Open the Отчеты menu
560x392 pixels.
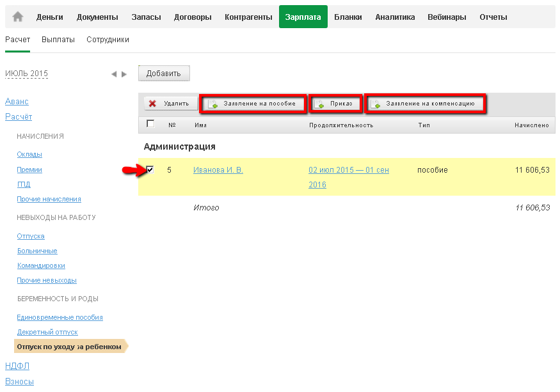pyautogui.click(x=493, y=17)
